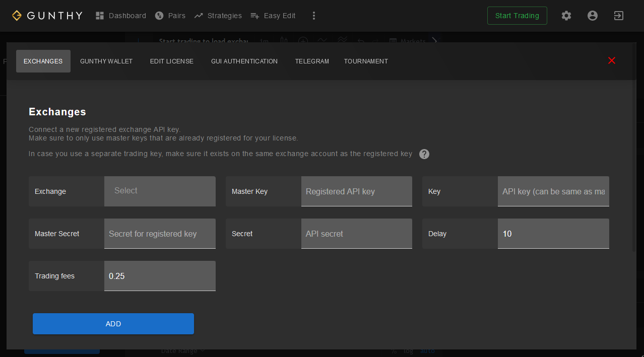Open the Strategies section
The width and height of the screenshot is (644, 357).
click(x=218, y=16)
